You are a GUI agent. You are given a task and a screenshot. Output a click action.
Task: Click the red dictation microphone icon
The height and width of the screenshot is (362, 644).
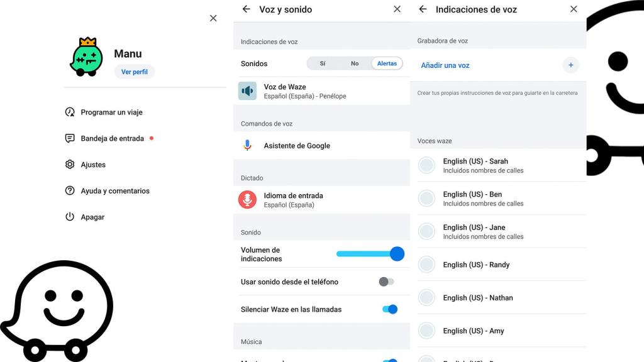pyautogui.click(x=247, y=200)
